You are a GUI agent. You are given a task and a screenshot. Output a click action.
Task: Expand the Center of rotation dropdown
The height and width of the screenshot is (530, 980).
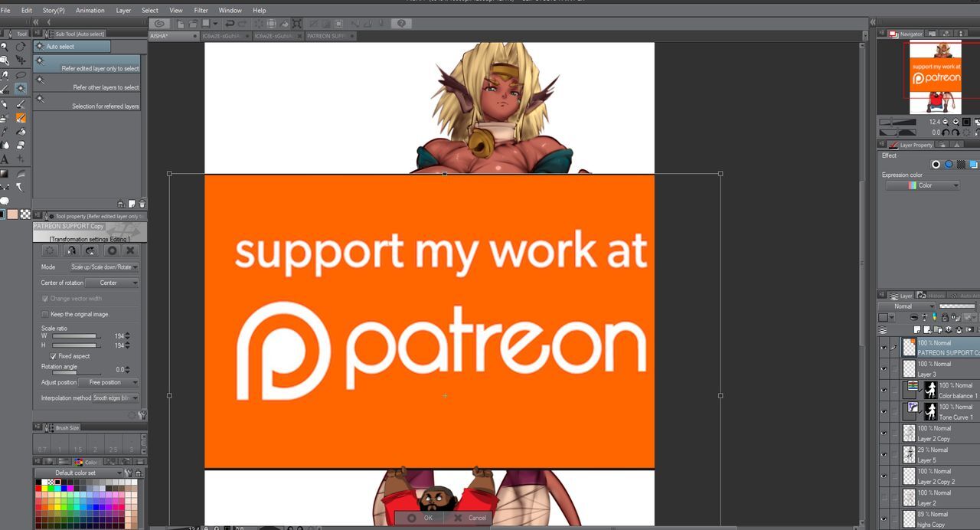[x=112, y=283]
